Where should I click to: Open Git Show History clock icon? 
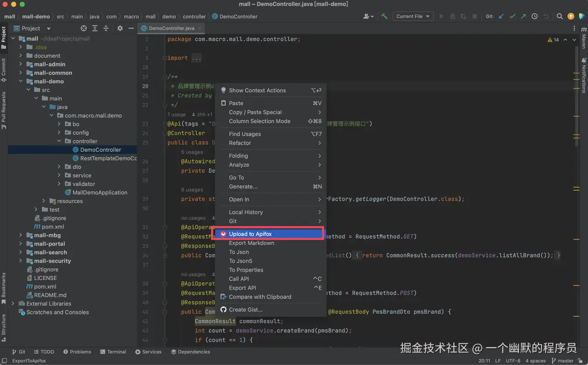pos(535,16)
